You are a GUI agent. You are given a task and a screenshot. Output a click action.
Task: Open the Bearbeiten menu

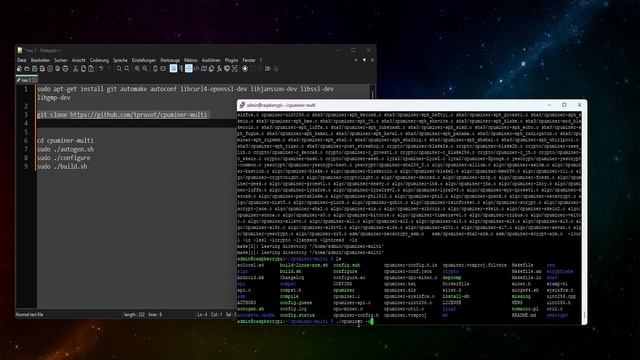pos(40,60)
